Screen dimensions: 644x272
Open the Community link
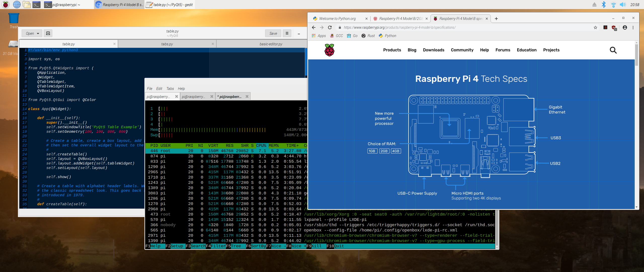pyautogui.click(x=462, y=50)
